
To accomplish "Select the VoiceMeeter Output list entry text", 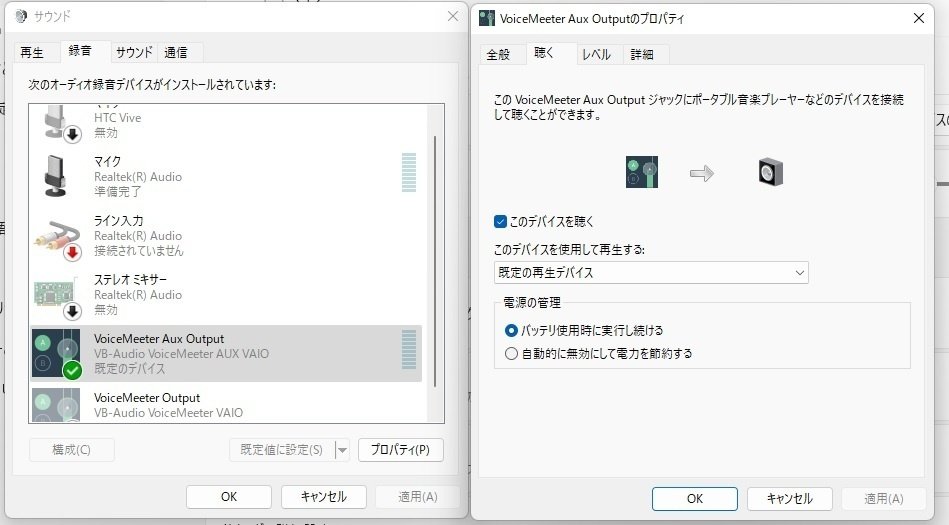I will [147, 398].
